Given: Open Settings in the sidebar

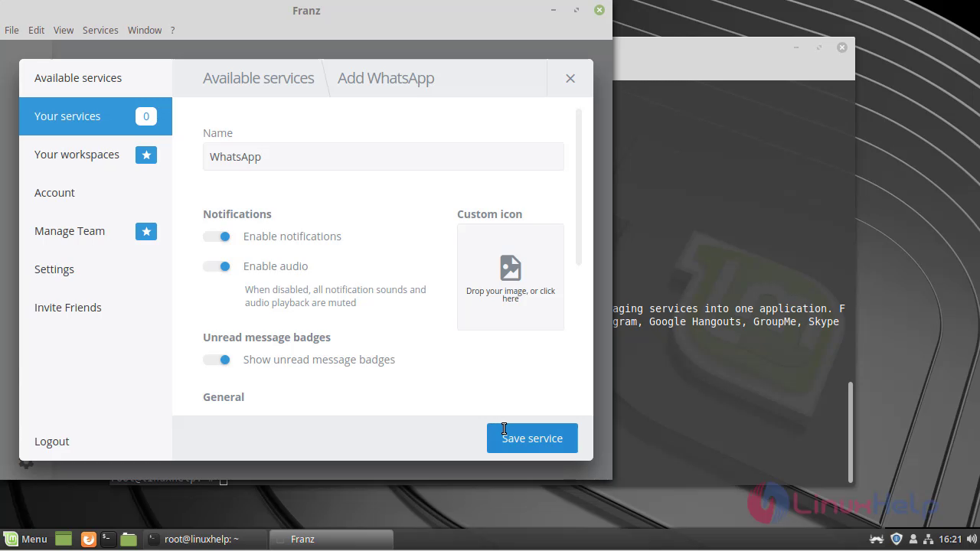Looking at the screenshot, I should tap(96, 269).
